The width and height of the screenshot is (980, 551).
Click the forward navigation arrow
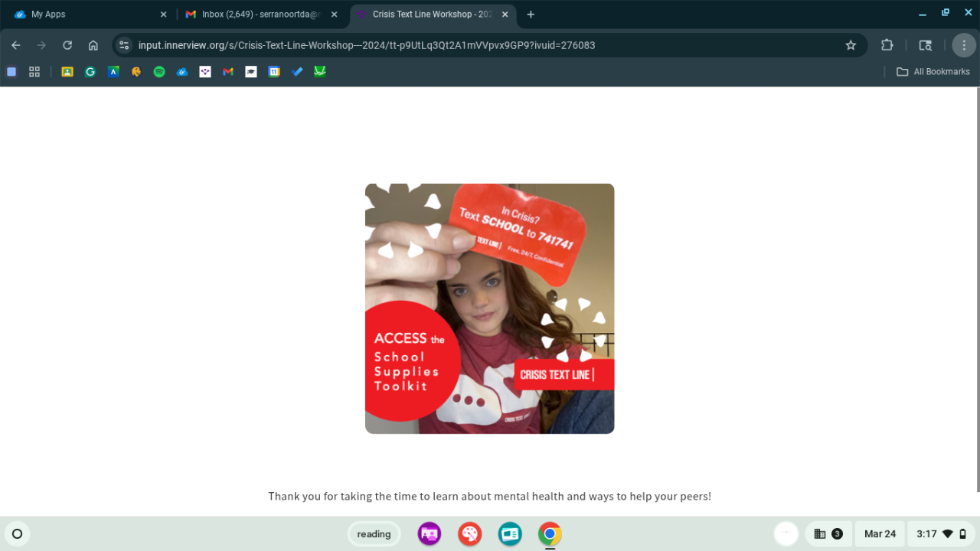coord(41,45)
